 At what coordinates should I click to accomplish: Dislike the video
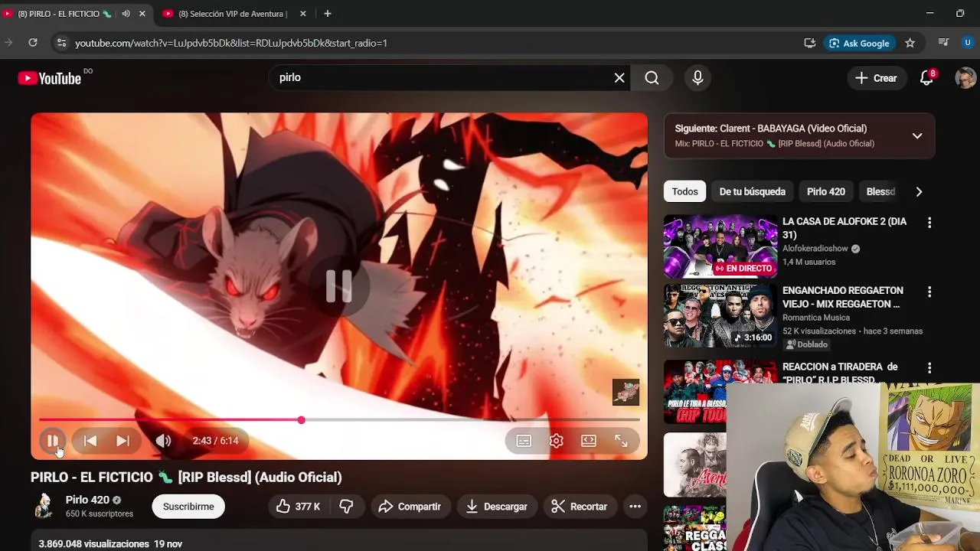347,507
